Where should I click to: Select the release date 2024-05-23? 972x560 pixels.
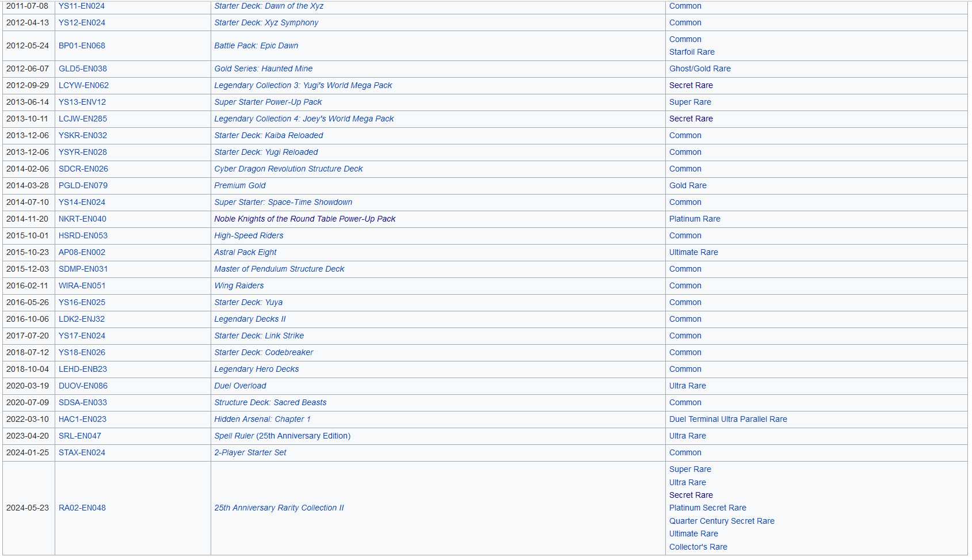[x=28, y=508]
